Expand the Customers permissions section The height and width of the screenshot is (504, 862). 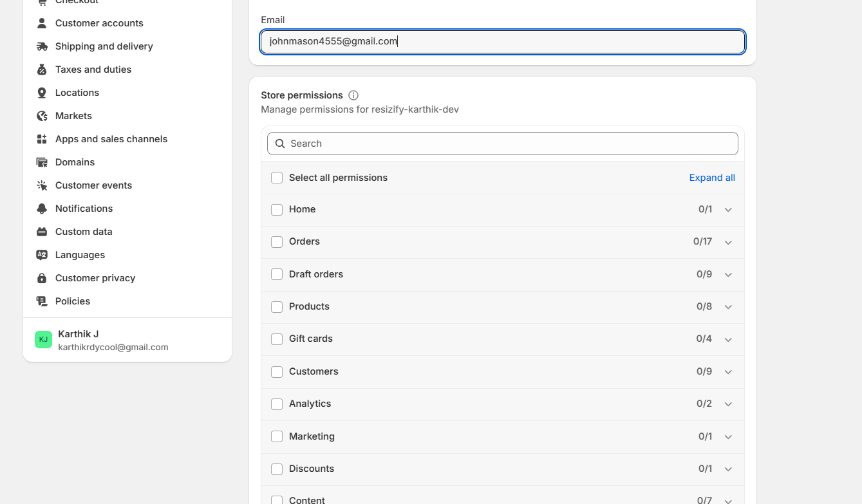coord(728,371)
